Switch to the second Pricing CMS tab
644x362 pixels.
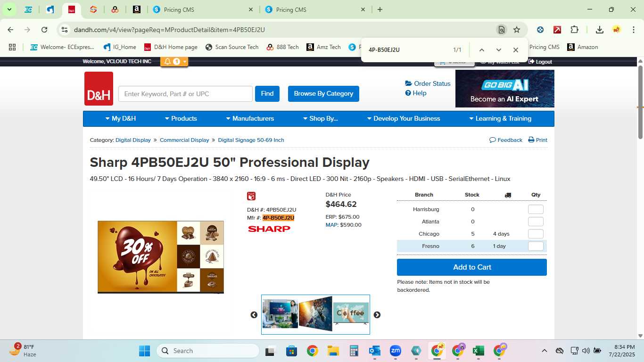[x=315, y=9]
